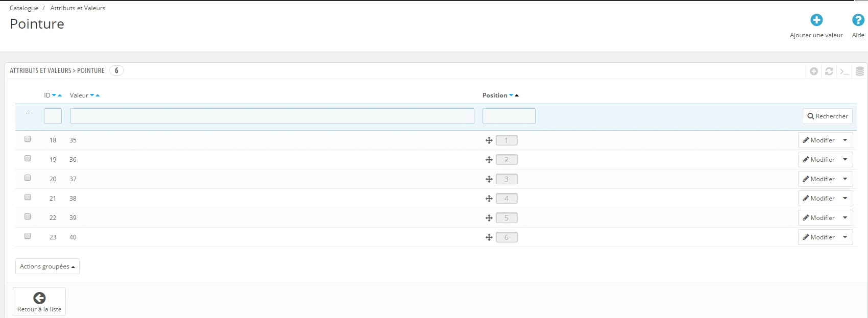
Task: Click the record count badge 6
Action: [116, 70]
